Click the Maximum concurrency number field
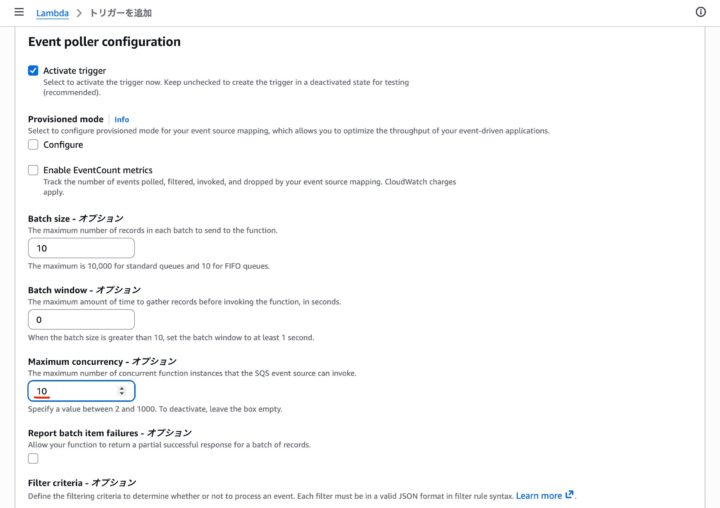This screenshot has height=508, width=720. point(70,391)
